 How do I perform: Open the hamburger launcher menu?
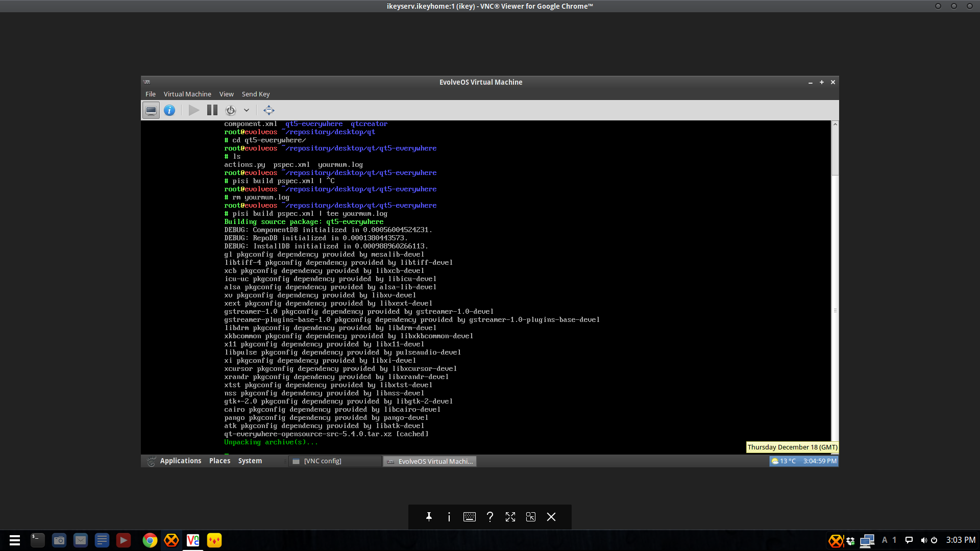[15, 540]
